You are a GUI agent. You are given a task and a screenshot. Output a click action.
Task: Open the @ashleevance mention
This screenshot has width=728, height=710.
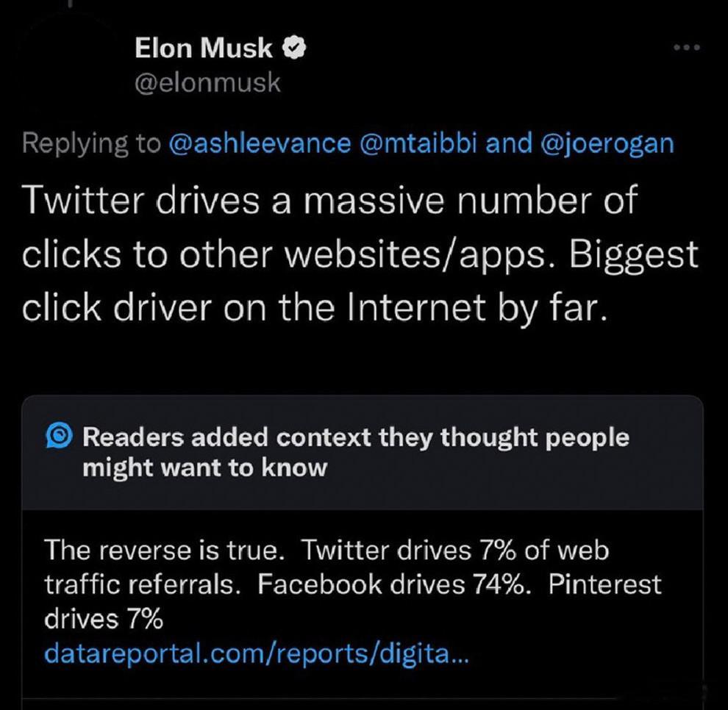click(260, 143)
